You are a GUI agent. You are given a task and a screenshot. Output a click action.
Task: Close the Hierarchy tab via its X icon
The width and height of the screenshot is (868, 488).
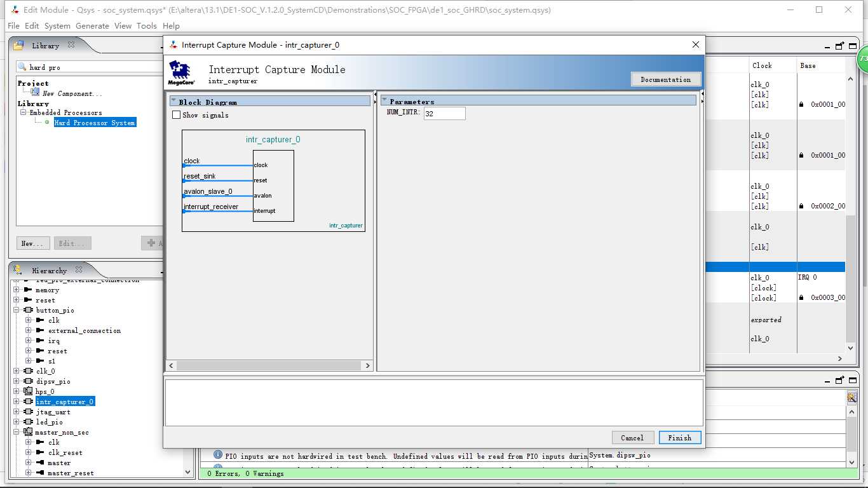tap(79, 270)
